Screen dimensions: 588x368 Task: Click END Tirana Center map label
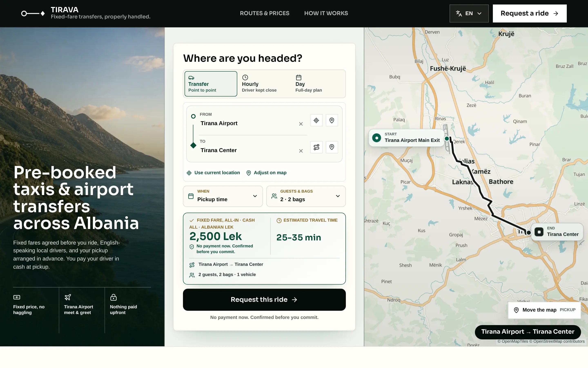[x=557, y=232]
